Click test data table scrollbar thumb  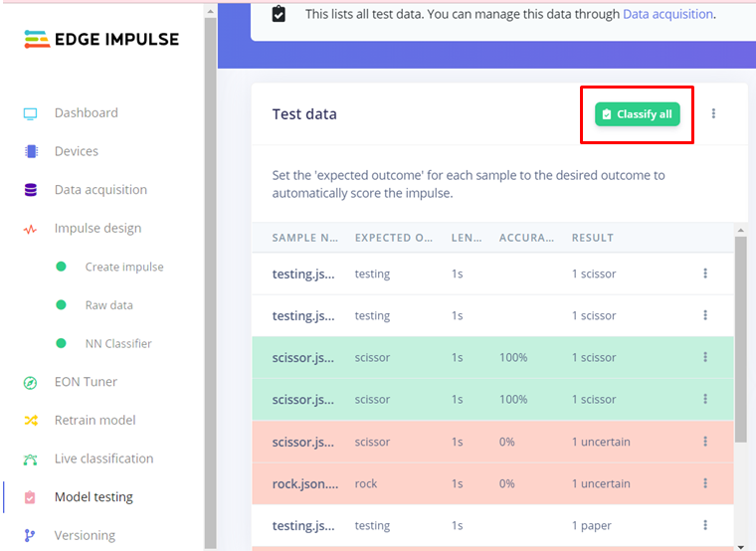point(740,339)
